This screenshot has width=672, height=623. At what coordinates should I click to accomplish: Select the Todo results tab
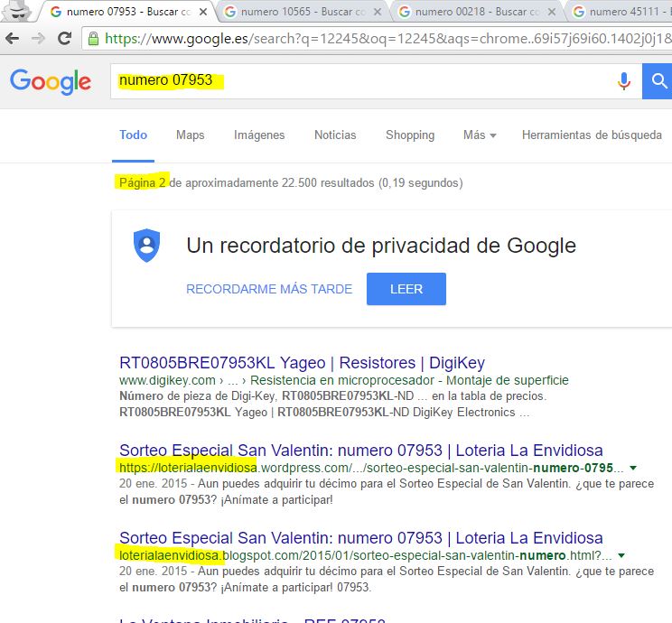pos(134,135)
